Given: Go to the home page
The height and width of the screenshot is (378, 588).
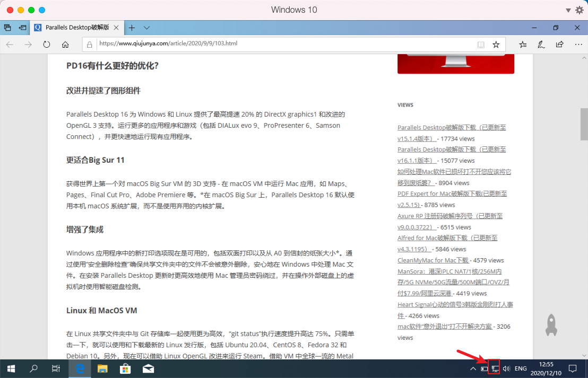Looking at the screenshot, I should pos(65,45).
